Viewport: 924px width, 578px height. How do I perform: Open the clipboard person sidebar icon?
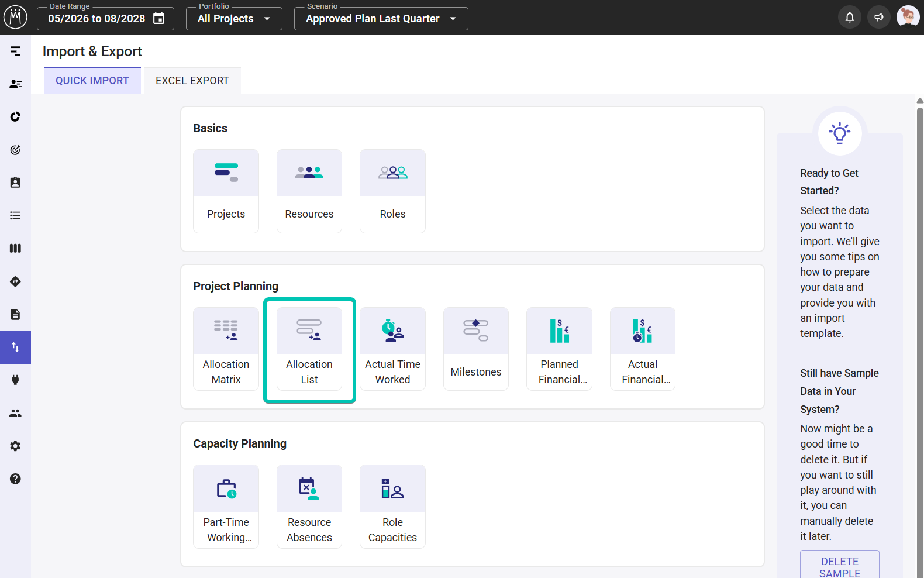[x=15, y=183]
